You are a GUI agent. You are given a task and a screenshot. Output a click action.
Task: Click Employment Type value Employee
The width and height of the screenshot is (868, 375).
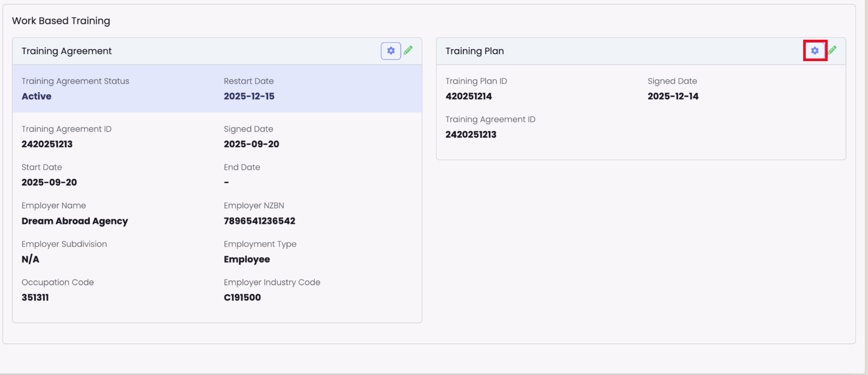[x=247, y=259]
